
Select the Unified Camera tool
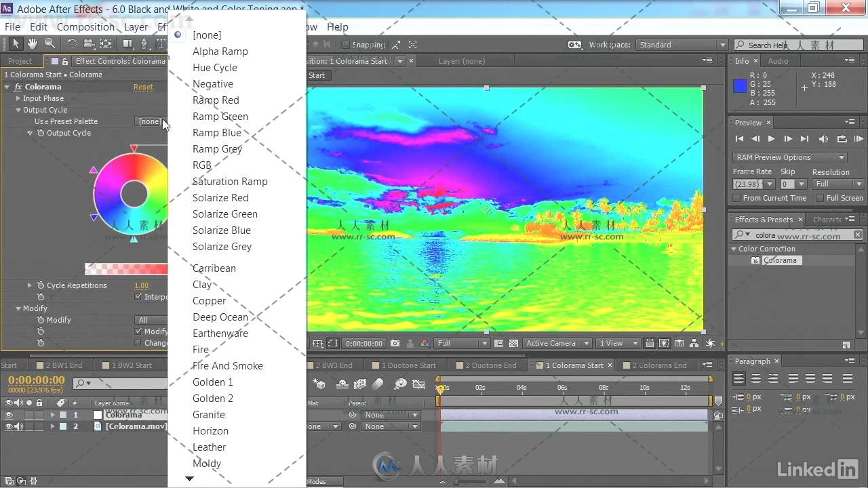pos(89,44)
